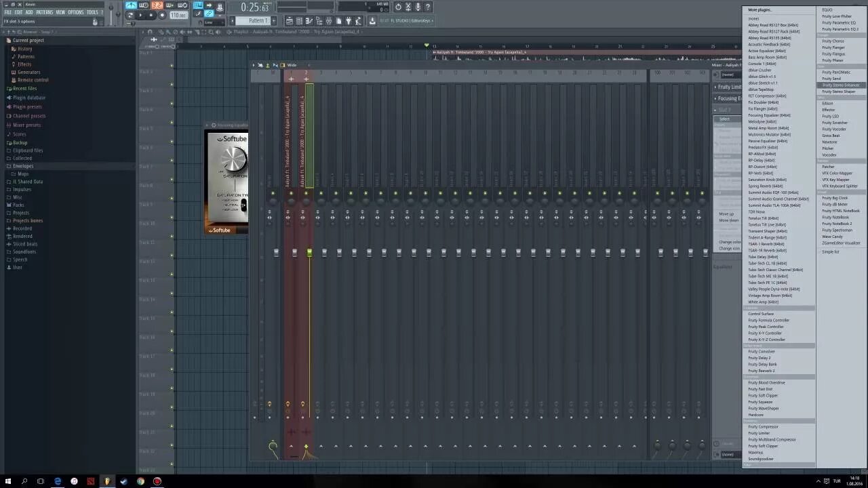This screenshot has width=868, height=488.
Task: Open Fruity Limiter effect slot in mixer
Action: tap(728, 87)
